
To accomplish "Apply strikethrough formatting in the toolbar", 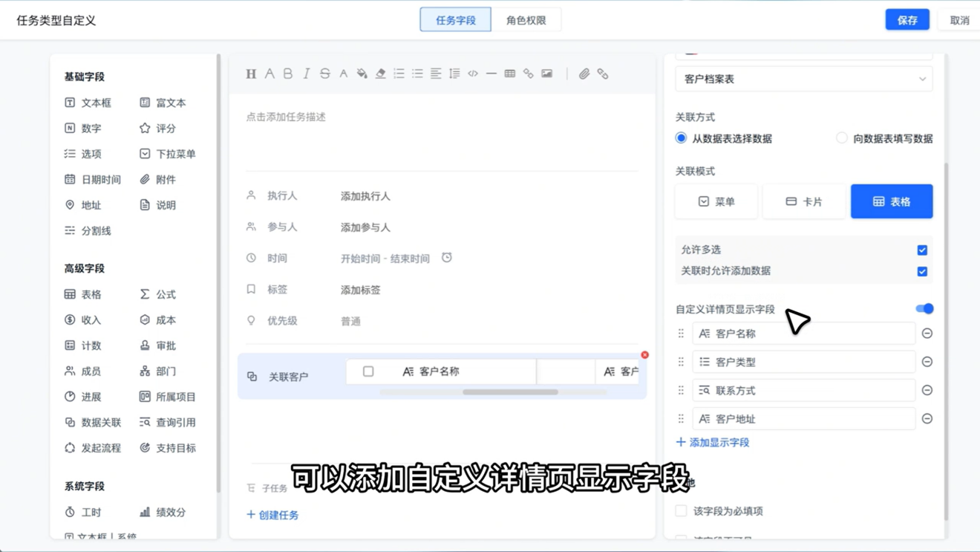I will [x=324, y=74].
